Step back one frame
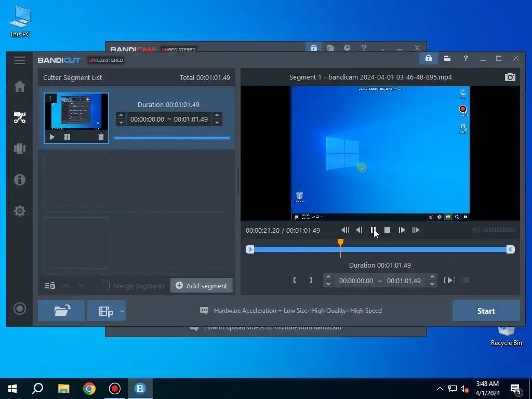This screenshot has height=399, width=532. [359, 230]
